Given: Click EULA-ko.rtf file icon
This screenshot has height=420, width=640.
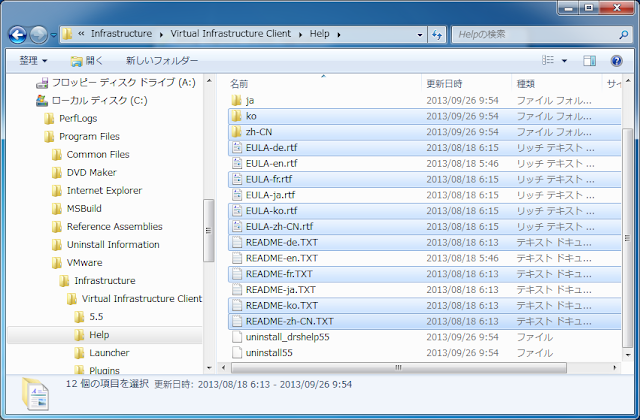Looking at the screenshot, I should [237, 211].
